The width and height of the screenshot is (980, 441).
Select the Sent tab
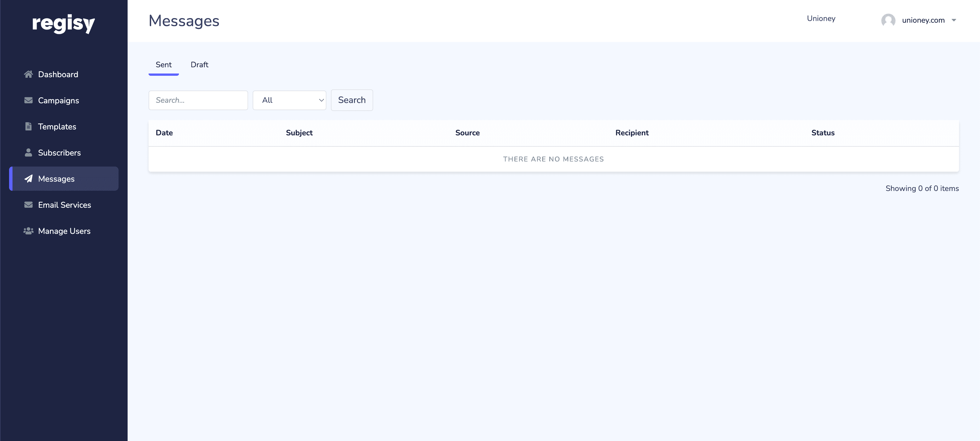point(164,65)
